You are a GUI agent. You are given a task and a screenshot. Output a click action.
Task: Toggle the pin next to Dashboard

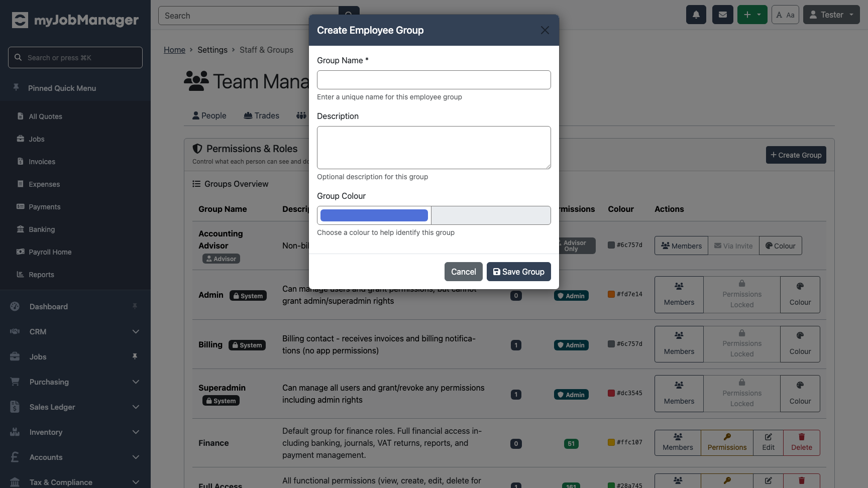[x=135, y=306]
